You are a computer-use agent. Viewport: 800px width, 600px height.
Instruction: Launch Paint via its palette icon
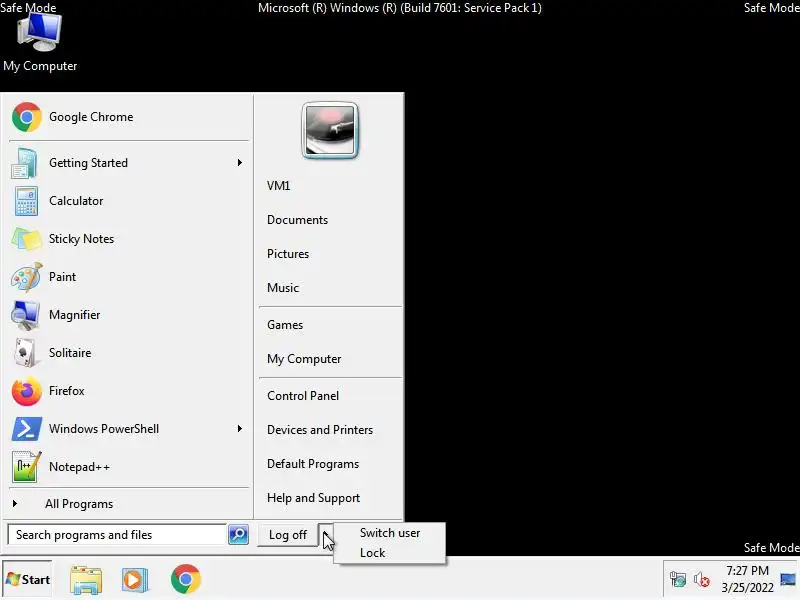click(26, 277)
